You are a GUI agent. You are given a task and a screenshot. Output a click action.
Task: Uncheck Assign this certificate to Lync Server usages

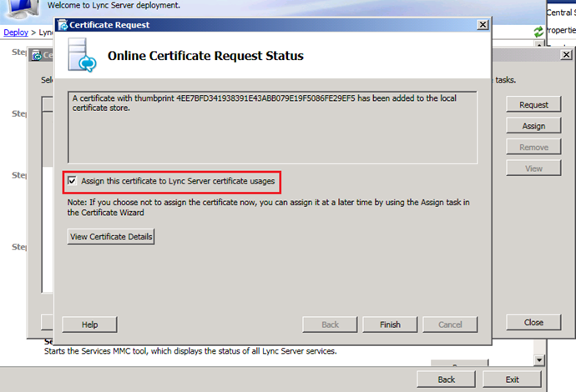click(72, 181)
